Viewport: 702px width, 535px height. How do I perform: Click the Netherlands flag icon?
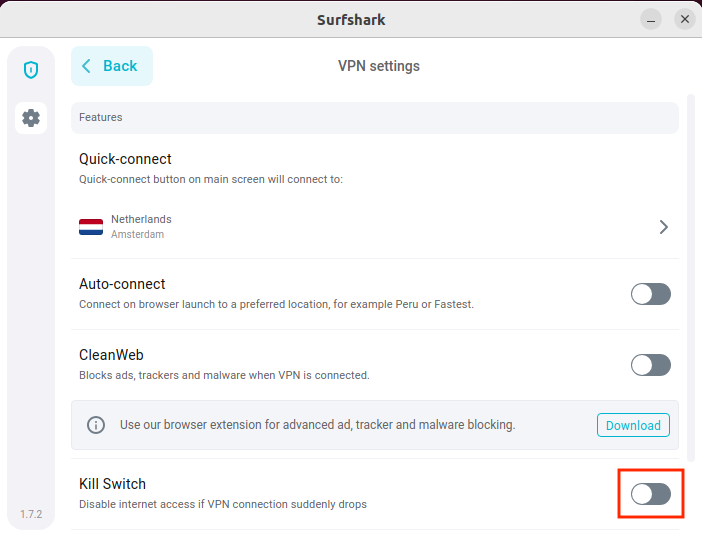91,227
